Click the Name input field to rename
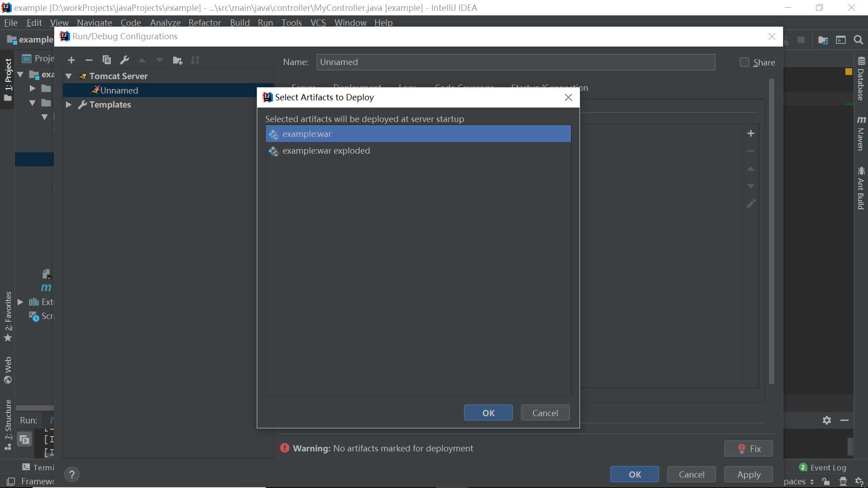 pos(516,62)
